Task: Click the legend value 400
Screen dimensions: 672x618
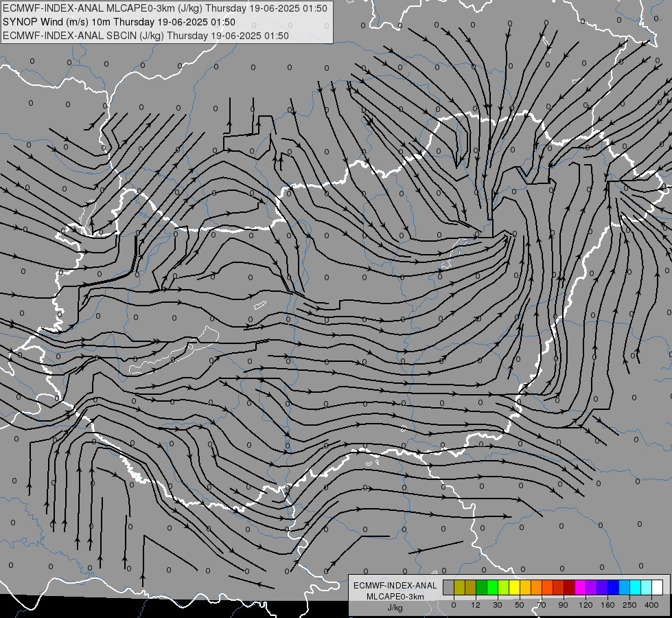Action: [651, 605]
